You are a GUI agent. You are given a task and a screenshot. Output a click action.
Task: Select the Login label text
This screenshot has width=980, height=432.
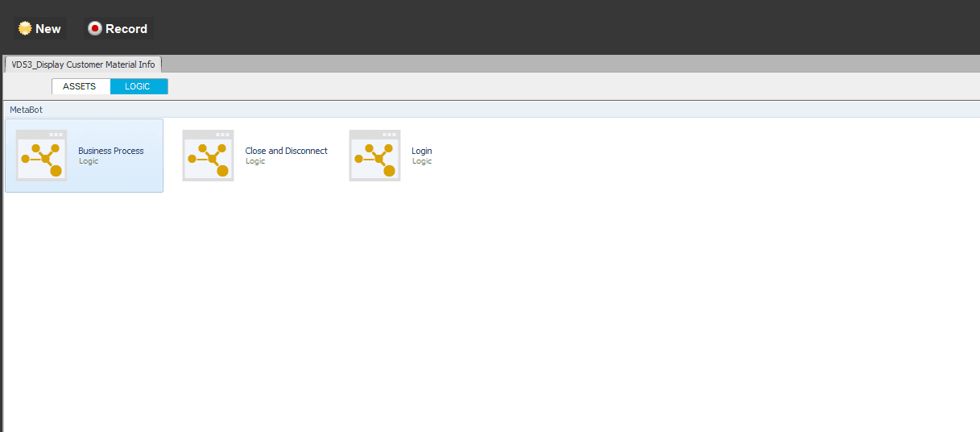[x=422, y=151]
